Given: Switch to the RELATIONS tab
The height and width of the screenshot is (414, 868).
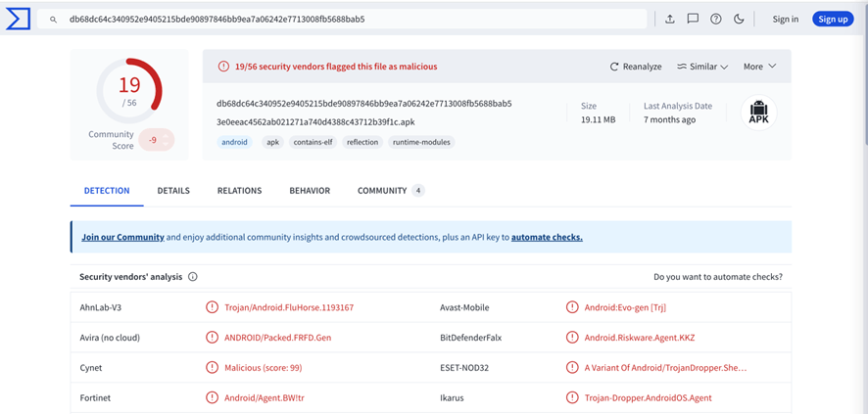Looking at the screenshot, I should [x=240, y=191].
